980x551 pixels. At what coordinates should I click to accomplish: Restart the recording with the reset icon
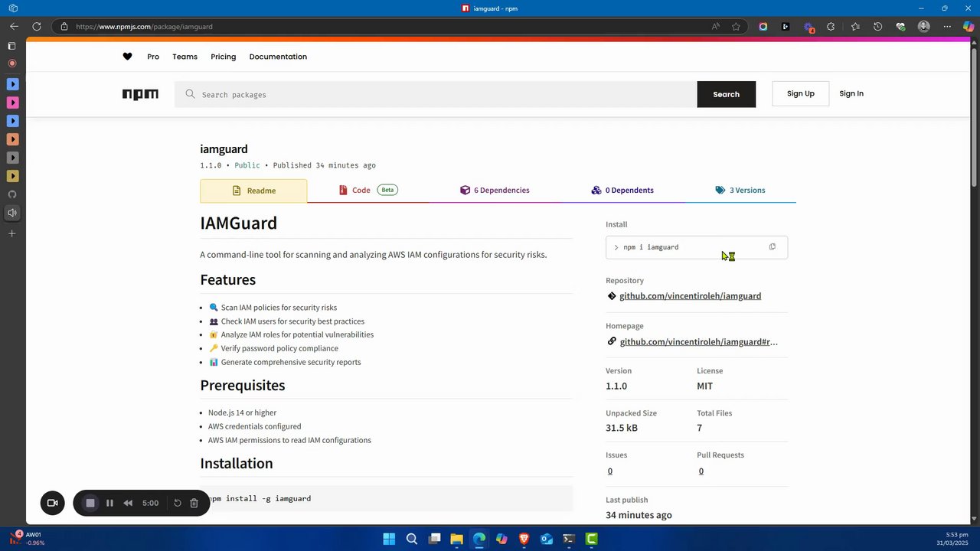(x=178, y=503)
